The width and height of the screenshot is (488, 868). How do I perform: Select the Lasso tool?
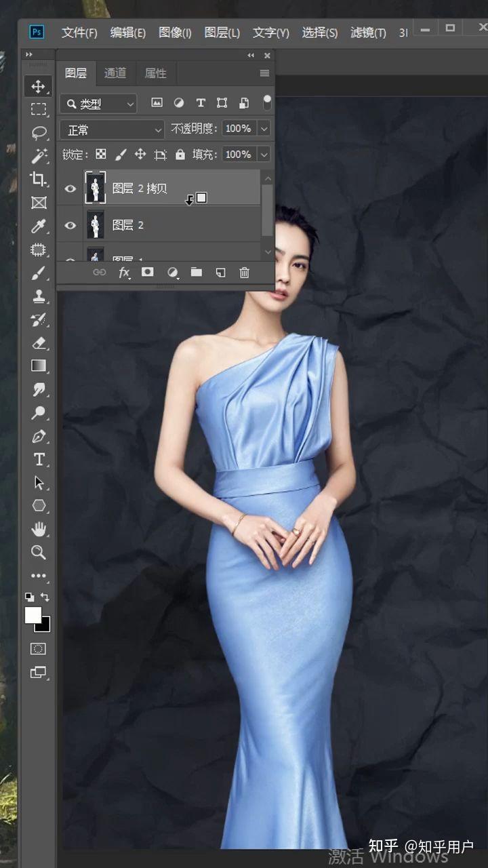coord(39,133)
